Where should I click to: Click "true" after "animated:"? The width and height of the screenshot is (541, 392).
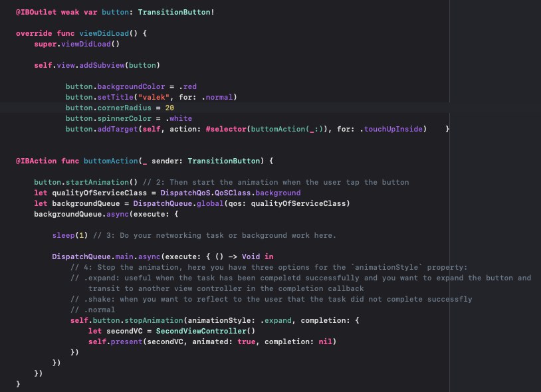[x=247, y=342]
